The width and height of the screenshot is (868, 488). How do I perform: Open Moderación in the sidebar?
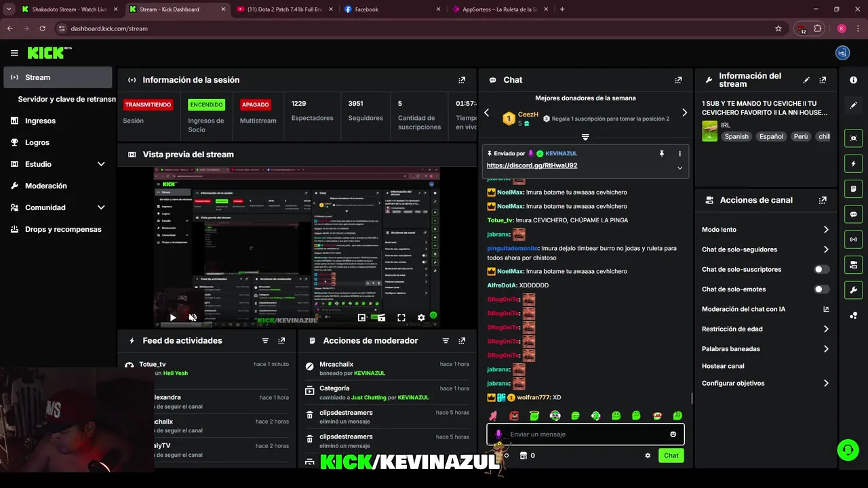[x=58, y=186]
